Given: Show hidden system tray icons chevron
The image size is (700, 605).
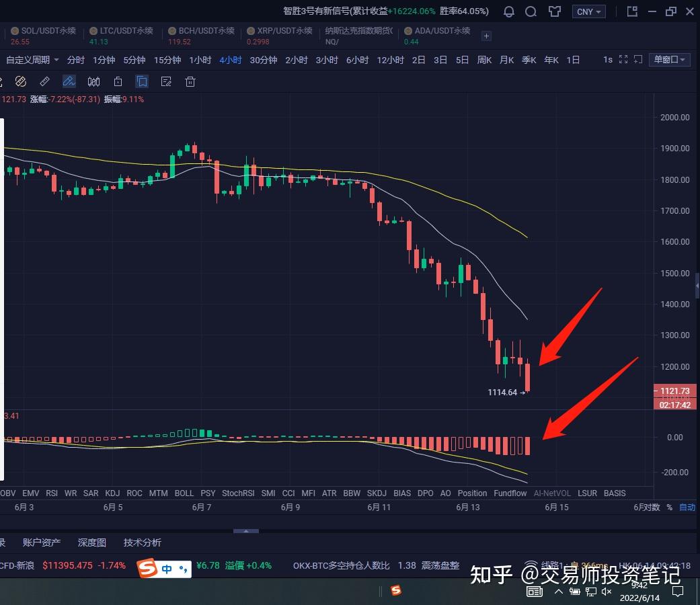Looking at the screenshot, I should 558,592.
